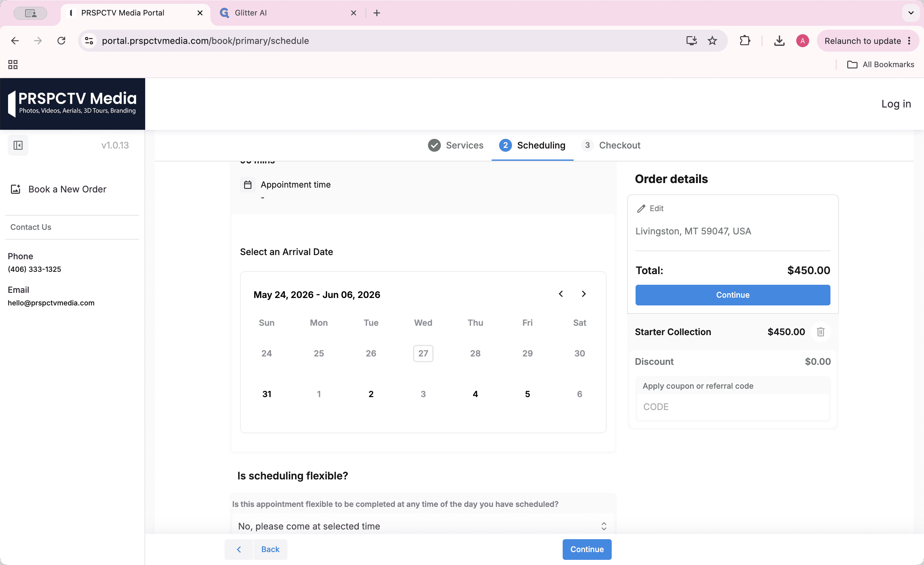Open scheduling flexibility dropdown
The image size is (924, 565).
[423, 526]
